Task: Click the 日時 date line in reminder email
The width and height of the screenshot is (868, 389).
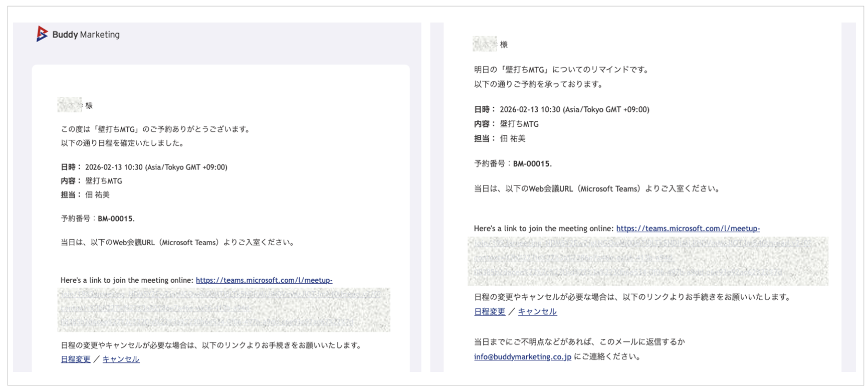Action: (561, 110)
